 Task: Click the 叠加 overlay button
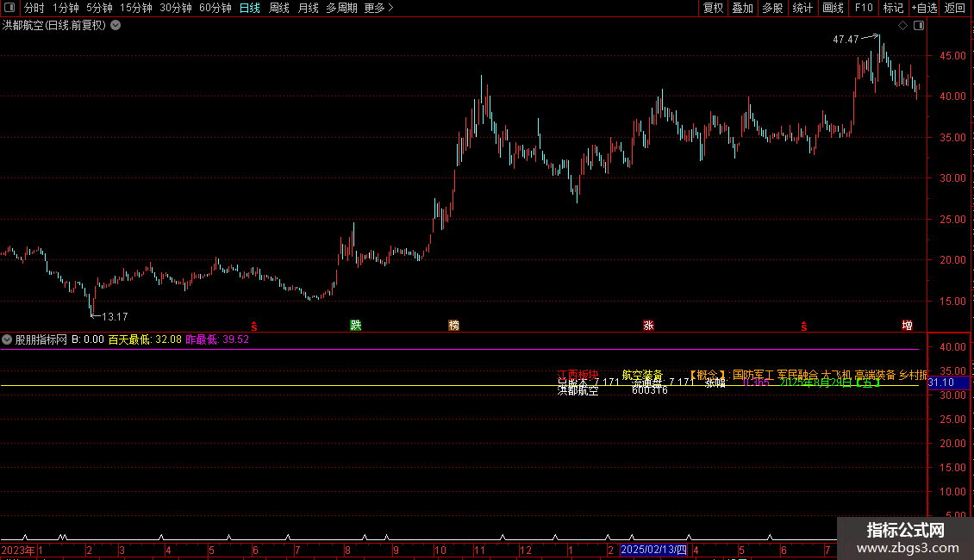click(743, 8)
